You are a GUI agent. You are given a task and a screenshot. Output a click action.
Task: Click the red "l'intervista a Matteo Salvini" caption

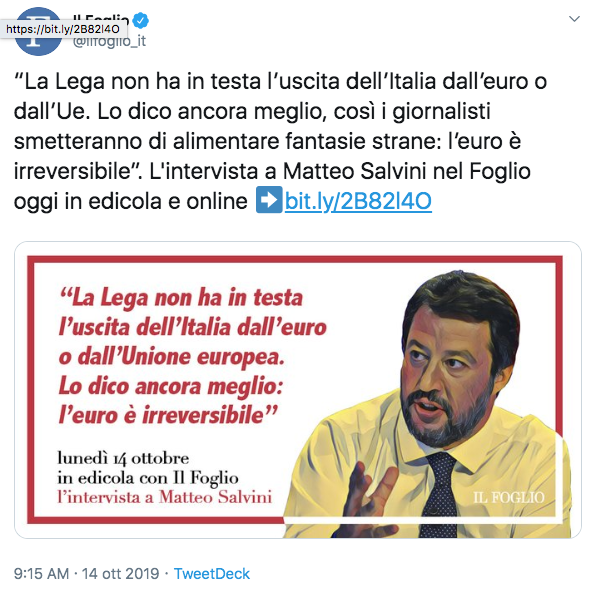click(164, 497)
